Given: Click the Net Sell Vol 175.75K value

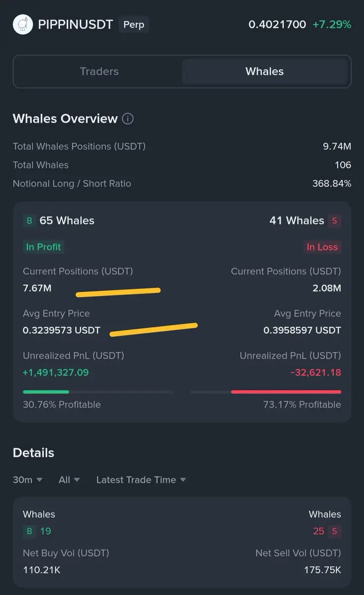Looking at the screenshot, I should point(322,570).
